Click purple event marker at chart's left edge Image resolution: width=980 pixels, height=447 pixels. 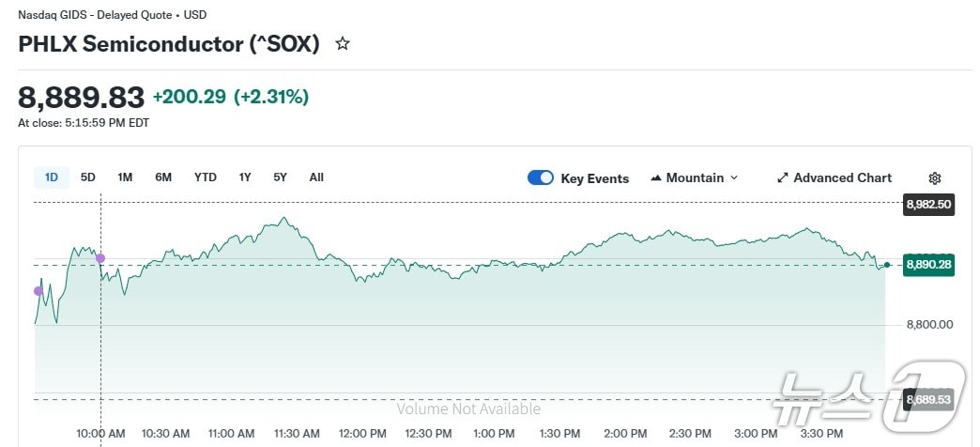38,291
